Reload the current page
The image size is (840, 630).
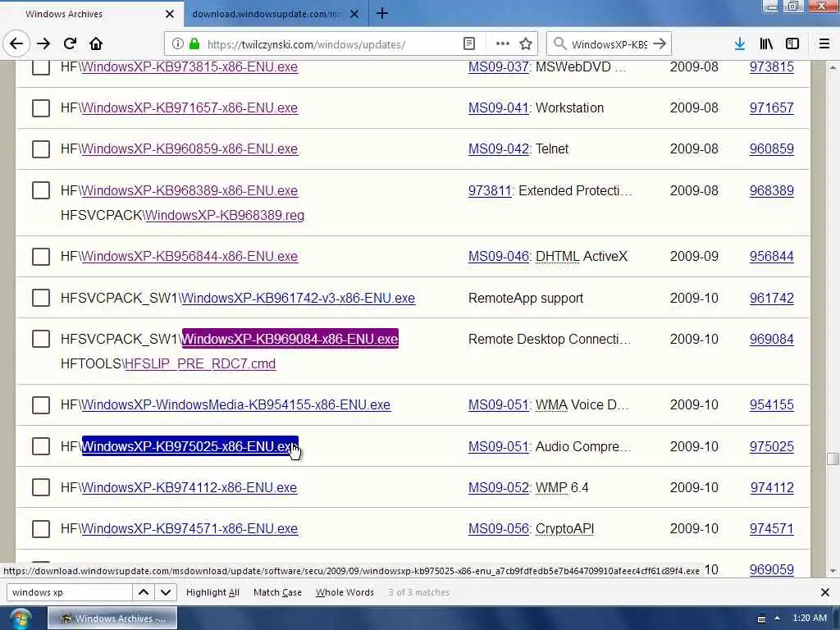click(70, 44)
